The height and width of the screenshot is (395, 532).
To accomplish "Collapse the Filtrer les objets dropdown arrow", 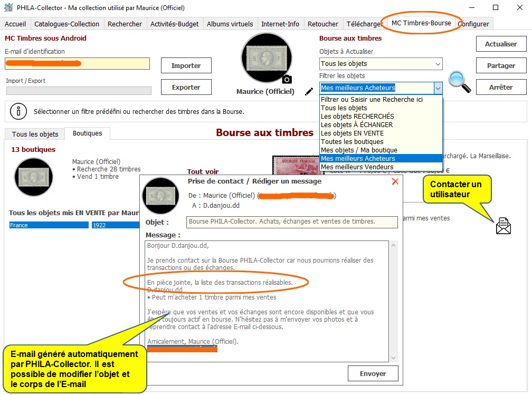I will (438, 88).
